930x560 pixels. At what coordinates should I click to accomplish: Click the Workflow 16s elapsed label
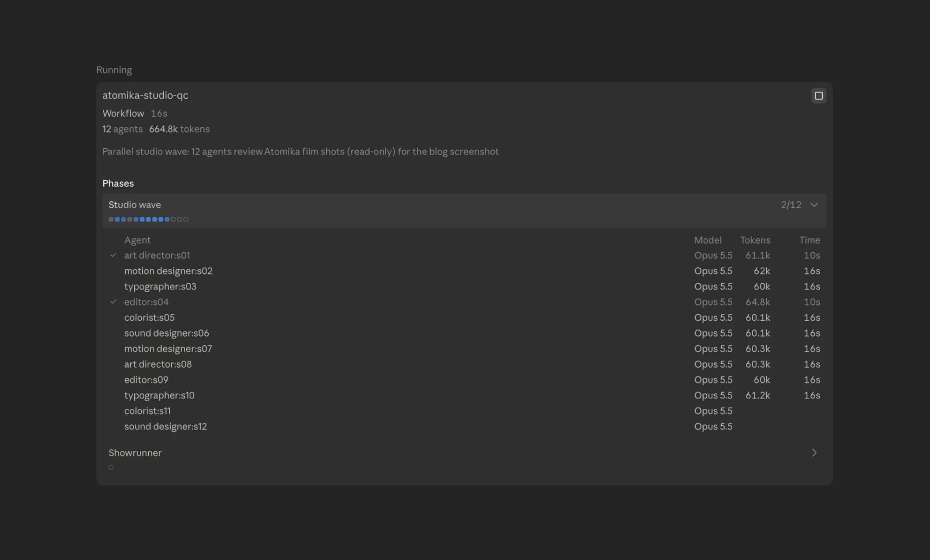[x=135, y=113]
